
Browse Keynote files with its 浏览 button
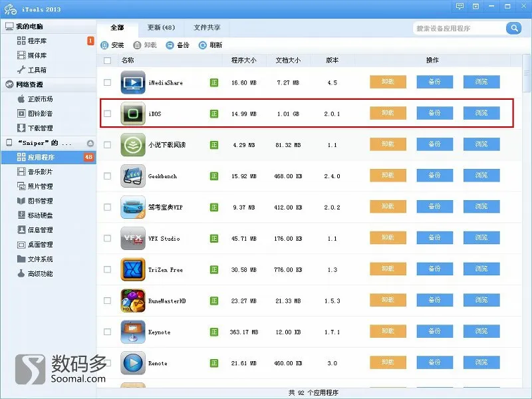(481, 331)
